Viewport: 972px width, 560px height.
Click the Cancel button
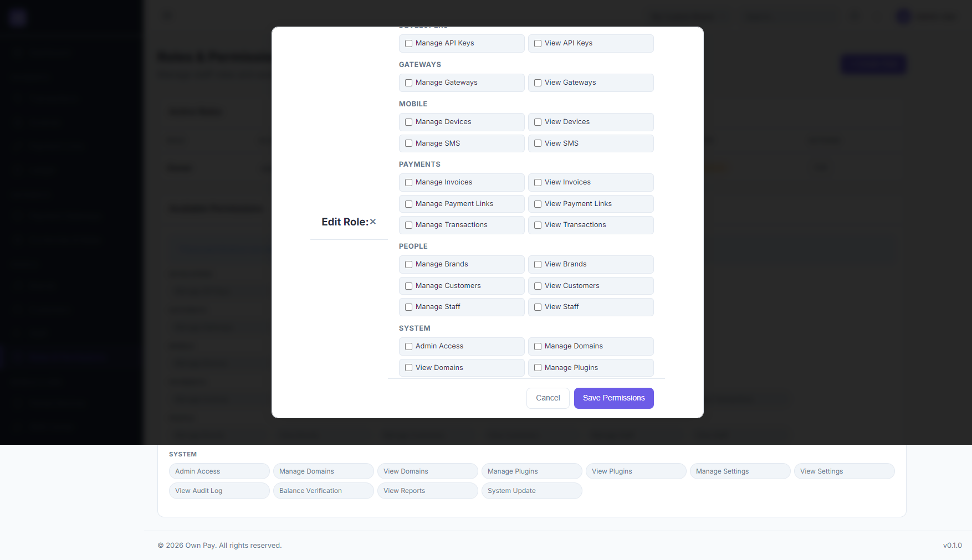[x=548, y=398]
